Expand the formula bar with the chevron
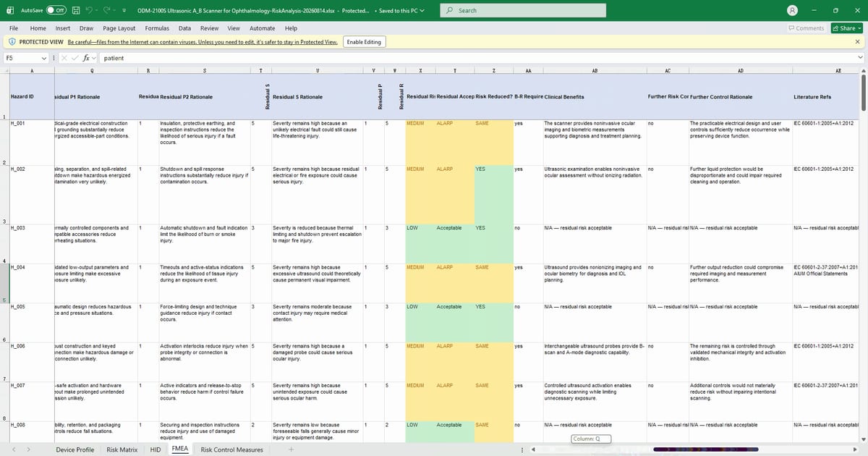This screenshot has height=456, width=868. [x=860, y=57]
